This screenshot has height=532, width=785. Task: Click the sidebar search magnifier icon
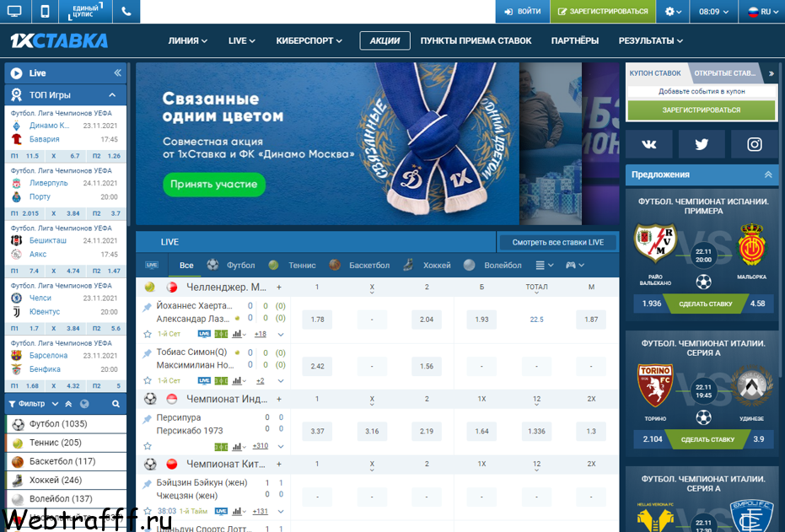(116, 403)
